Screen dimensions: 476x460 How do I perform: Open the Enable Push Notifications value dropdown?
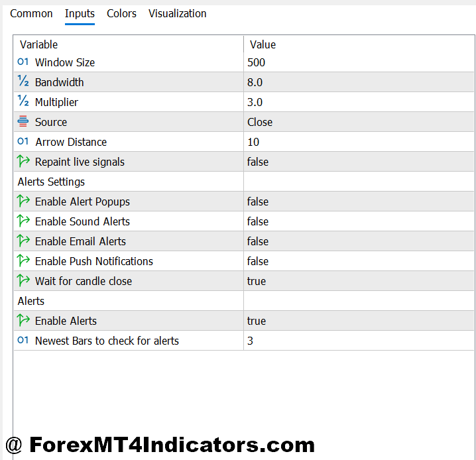click(258, 261)
